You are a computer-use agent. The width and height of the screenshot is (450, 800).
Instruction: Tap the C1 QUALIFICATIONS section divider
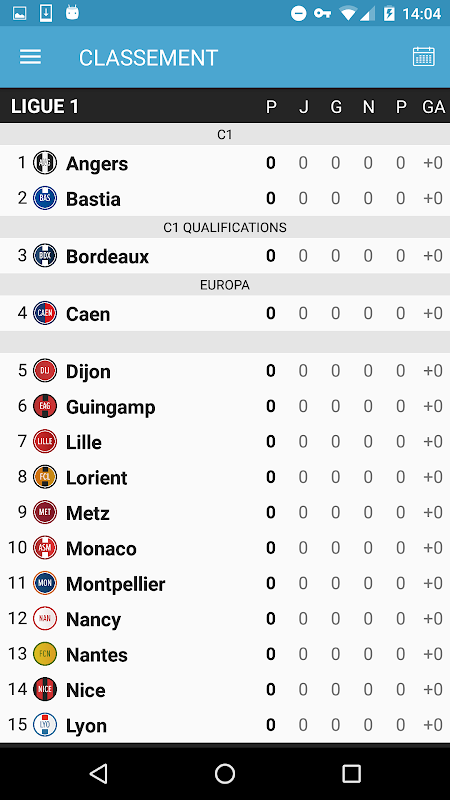(225, 228)
